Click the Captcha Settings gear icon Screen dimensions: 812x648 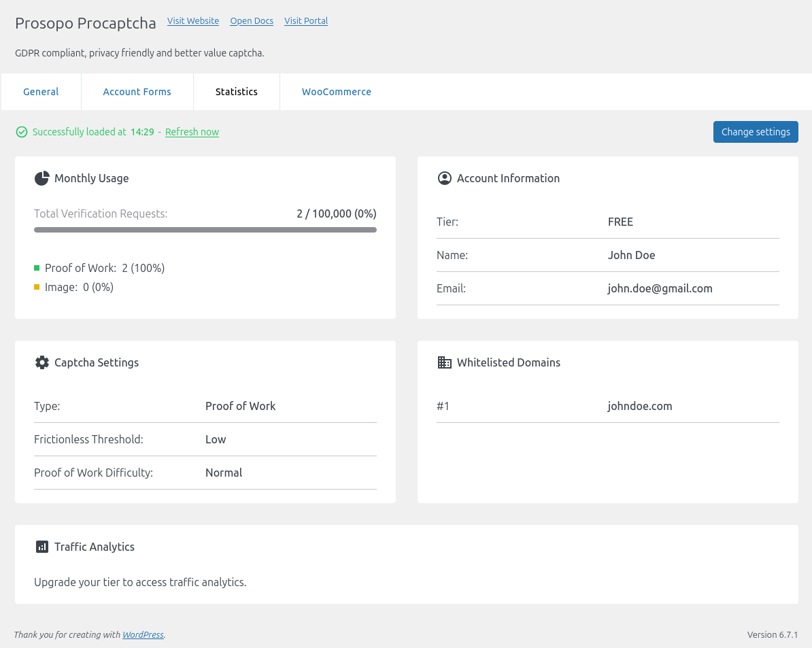pyautogui.click(x=42, y=362)
